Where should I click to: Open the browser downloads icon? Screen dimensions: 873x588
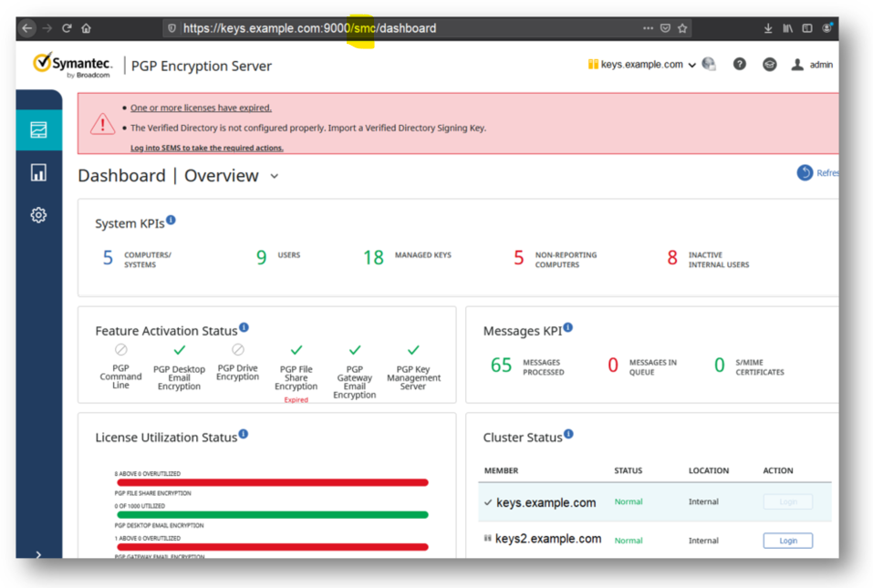click(768, 28)
